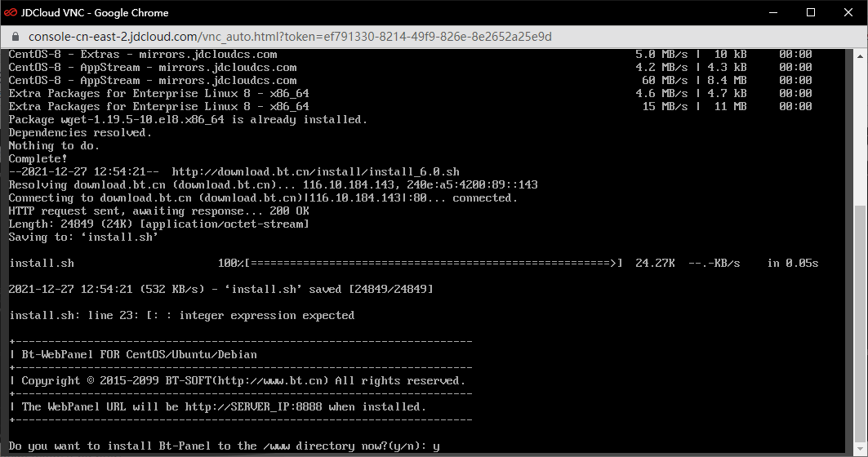Click 'HTTP request sent, awaiting response' line

click(x=159, y=211)
